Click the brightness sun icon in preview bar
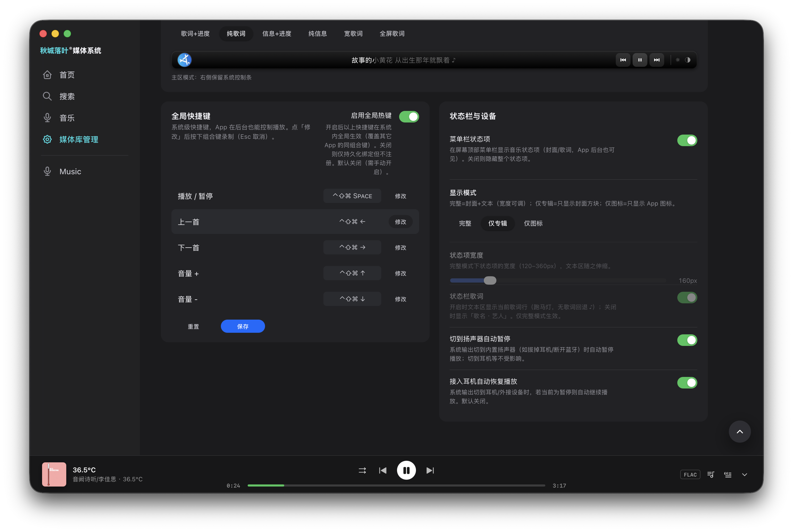The height and width of the screenshot is (532, 793). pyautogui.click(x=678, y=60)
